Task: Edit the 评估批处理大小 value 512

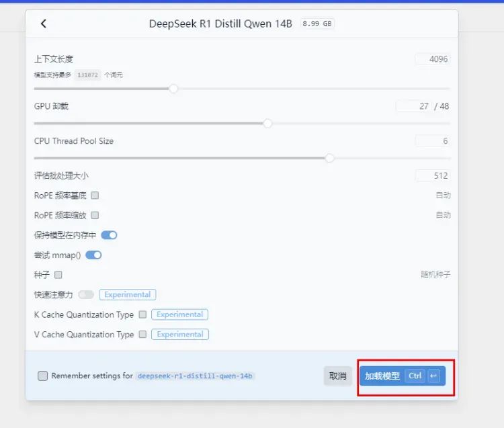Action: 433,176
